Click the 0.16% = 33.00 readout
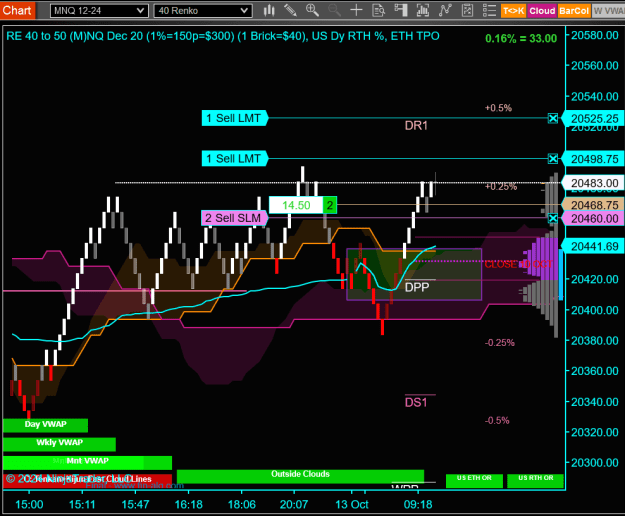Image resolution: width=625 pixels, height=516 pixels. [521, 38]
